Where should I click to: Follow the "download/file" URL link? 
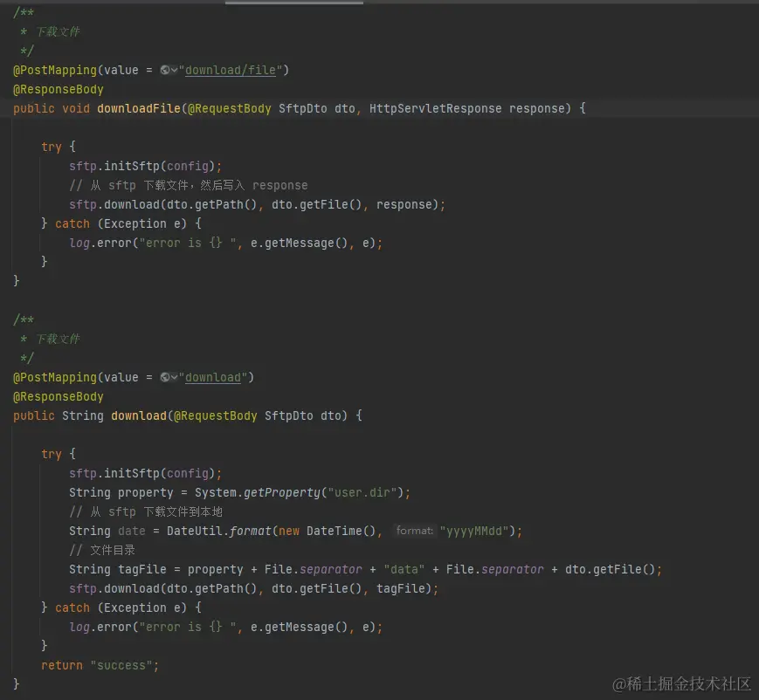click(231, 70)
